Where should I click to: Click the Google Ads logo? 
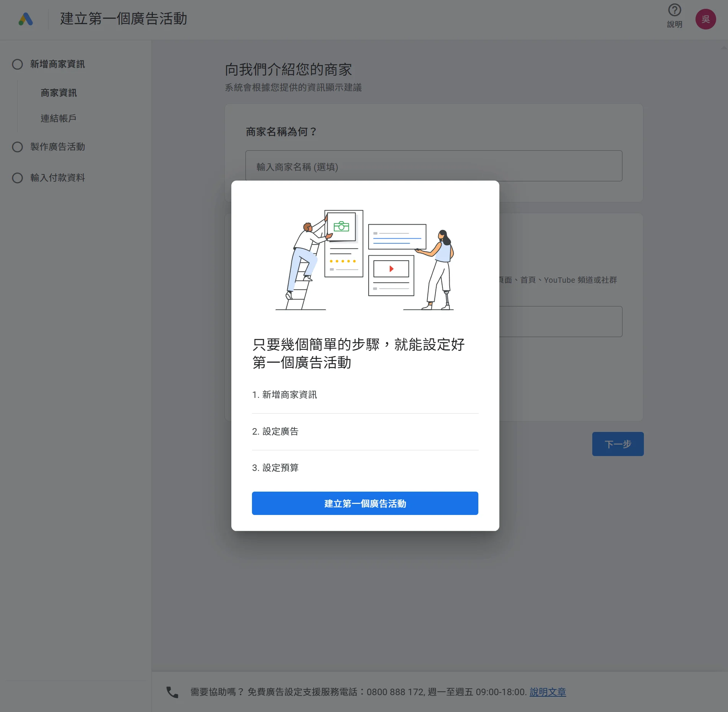click(x=25, y=19)
